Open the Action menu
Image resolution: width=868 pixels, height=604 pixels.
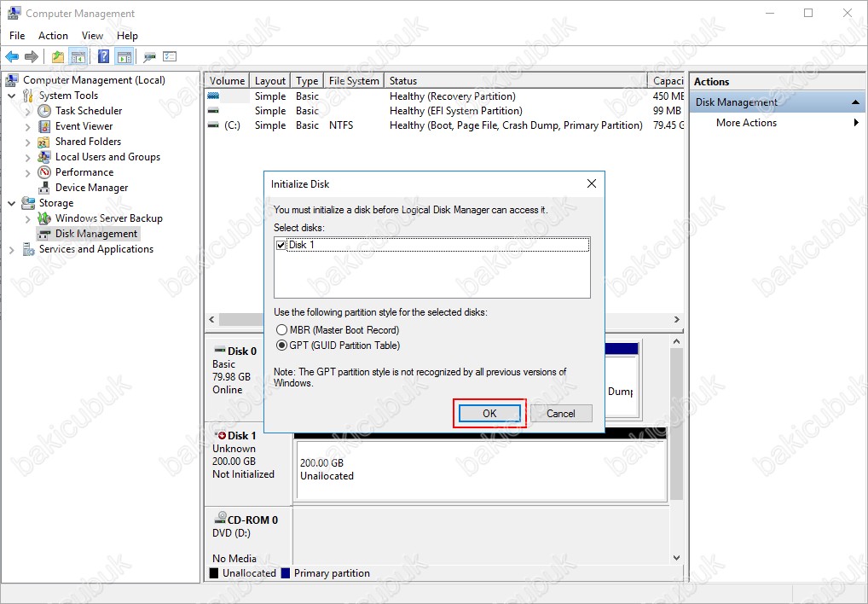[53, 36]
